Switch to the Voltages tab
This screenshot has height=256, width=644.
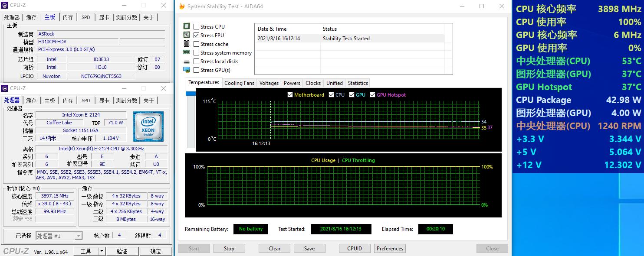[x=269, y=83]
